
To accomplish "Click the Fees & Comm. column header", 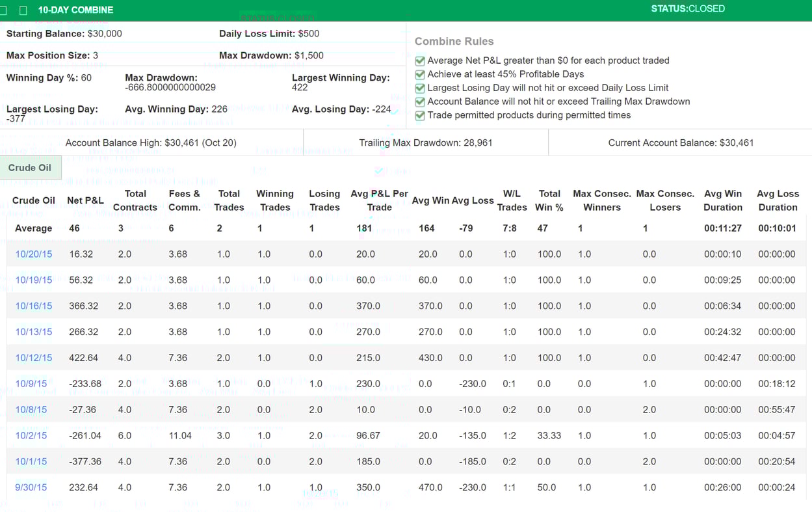I will pyautogui.click(x=184, y=200).
